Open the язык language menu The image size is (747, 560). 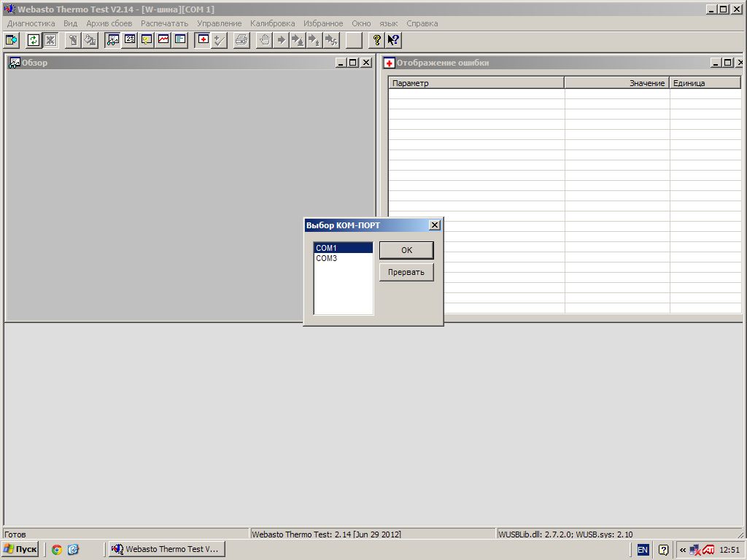388,23
